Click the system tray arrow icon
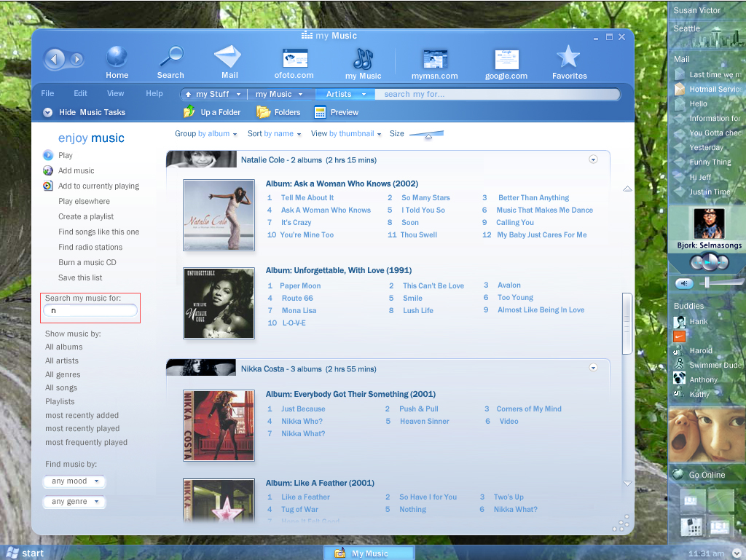The image size is (746, 560). 737,553
